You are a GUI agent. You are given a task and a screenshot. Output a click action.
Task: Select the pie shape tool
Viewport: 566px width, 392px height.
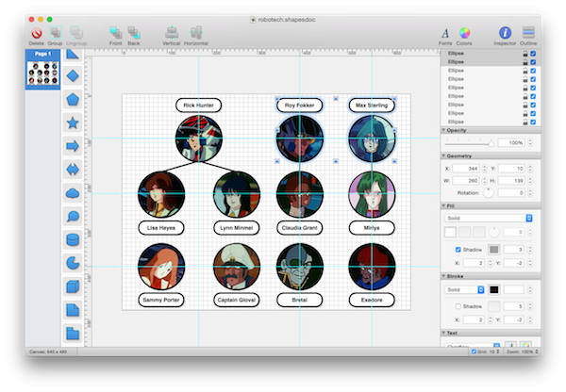click(73, 263)
